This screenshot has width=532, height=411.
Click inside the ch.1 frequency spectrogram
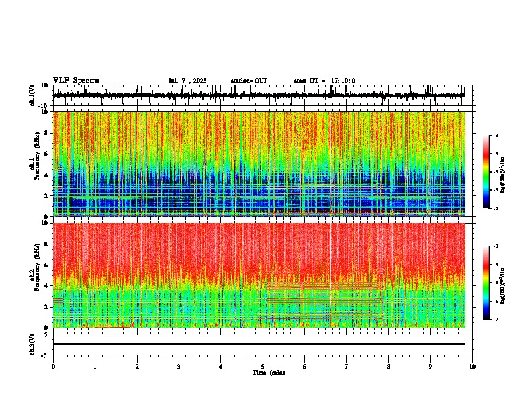click(259, 164)
